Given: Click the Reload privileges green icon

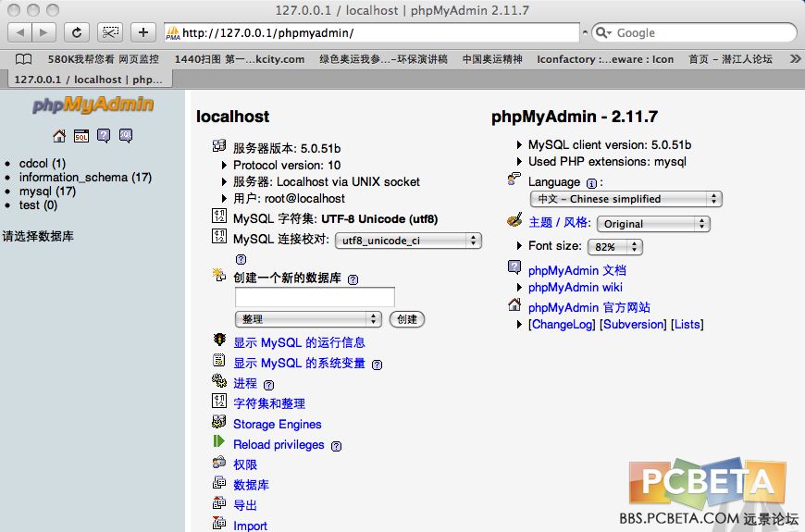Looking at the screenshot, I should [x=219, y=441].
